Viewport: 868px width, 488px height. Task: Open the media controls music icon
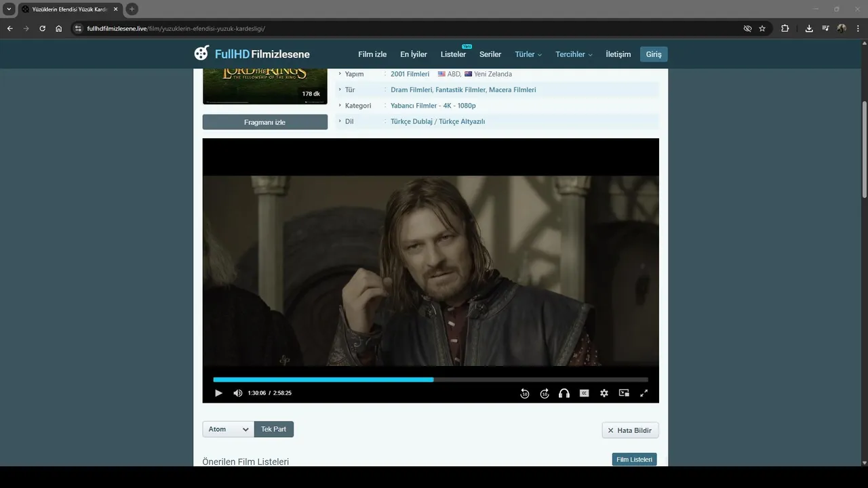point(825,28)
